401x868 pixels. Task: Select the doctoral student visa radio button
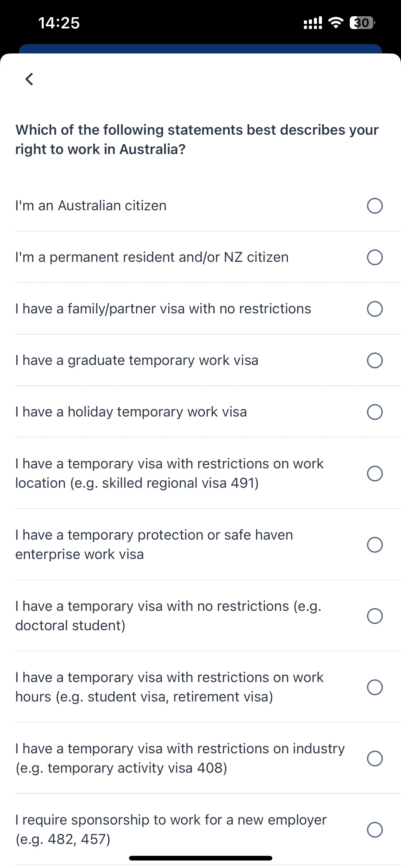coord(375,616)
